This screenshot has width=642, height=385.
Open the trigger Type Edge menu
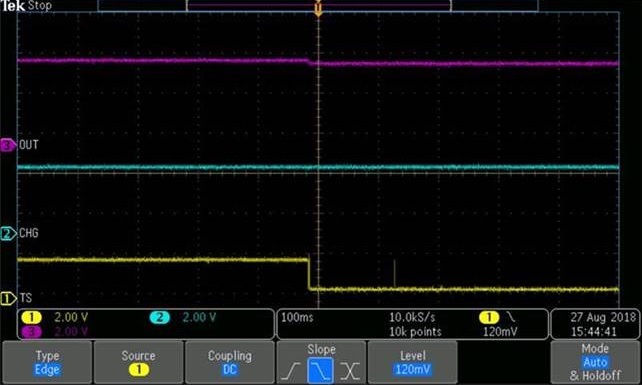(x=47, y=362)
